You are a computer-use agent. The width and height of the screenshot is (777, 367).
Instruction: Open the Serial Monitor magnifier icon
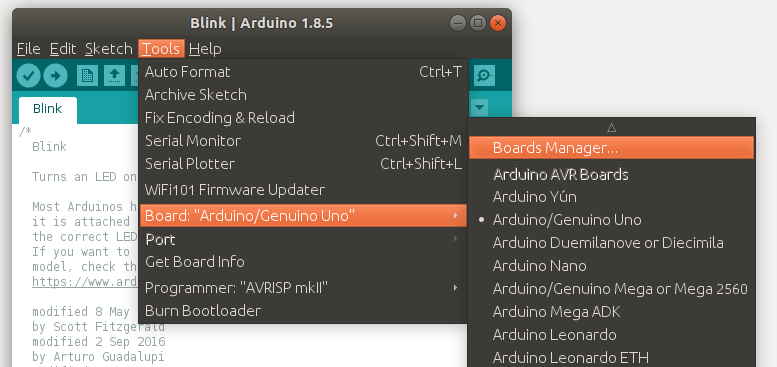[x=484, y=76]
